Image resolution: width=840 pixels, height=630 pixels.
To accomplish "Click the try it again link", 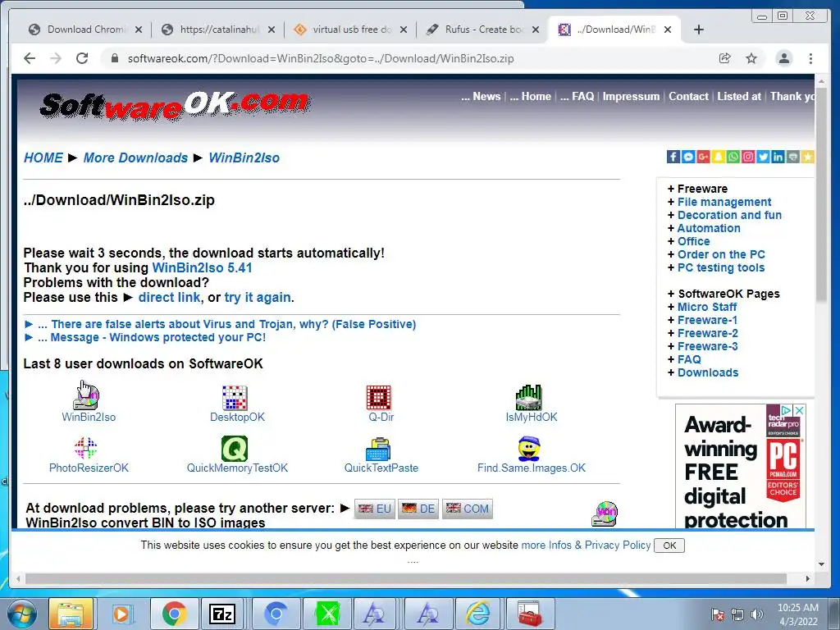I will (258, 297).
